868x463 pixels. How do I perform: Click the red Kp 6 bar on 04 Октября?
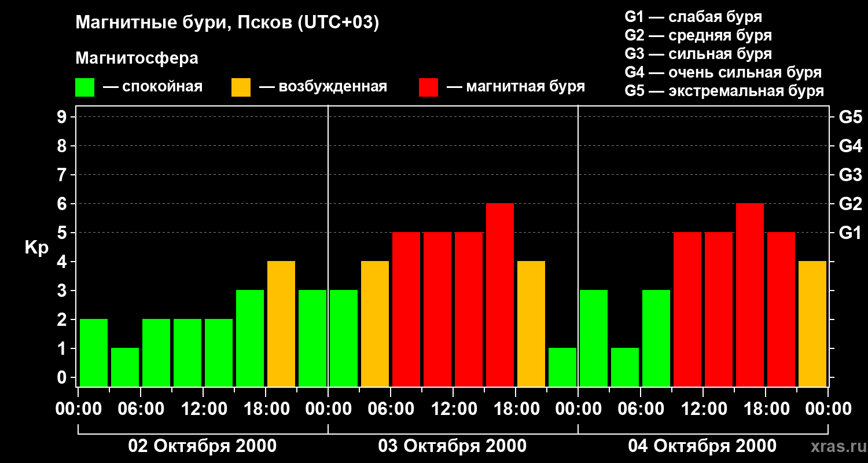point(750,295)
